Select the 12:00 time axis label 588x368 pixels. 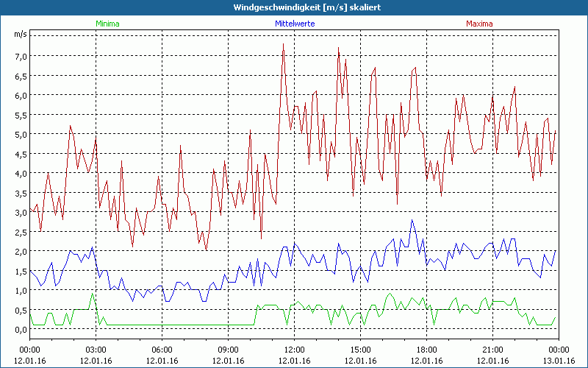click(294, 350)
